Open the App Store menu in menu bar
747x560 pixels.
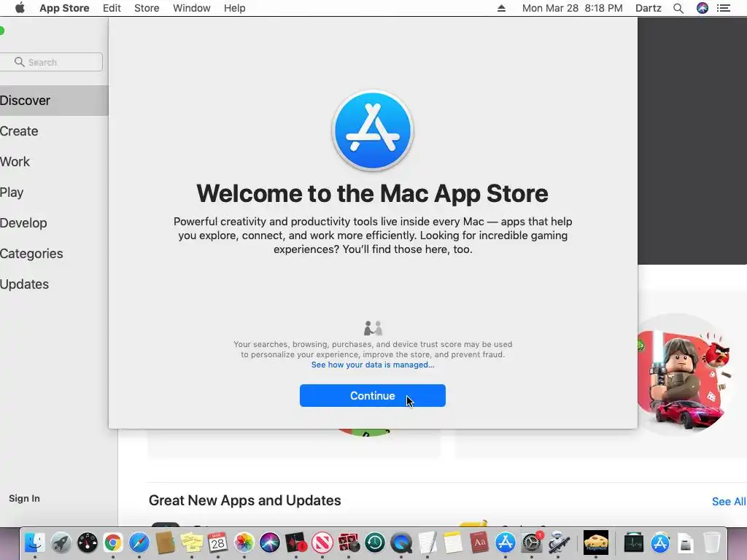tap(64, 8)
